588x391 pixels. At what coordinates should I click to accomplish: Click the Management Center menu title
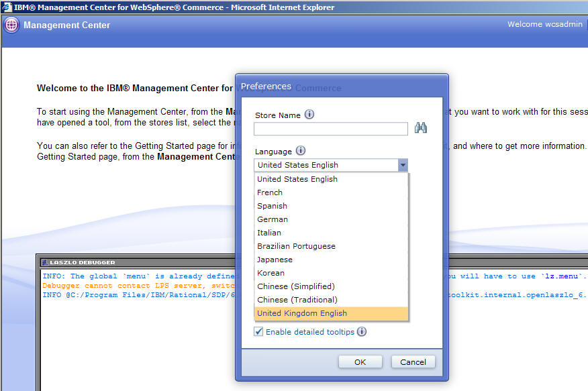tap(66, 25)
